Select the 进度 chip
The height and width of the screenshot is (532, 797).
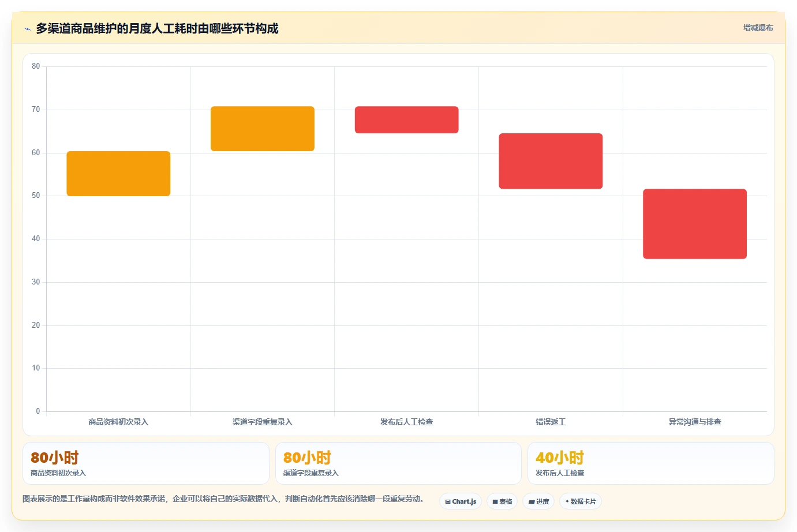tap(538, 501)
